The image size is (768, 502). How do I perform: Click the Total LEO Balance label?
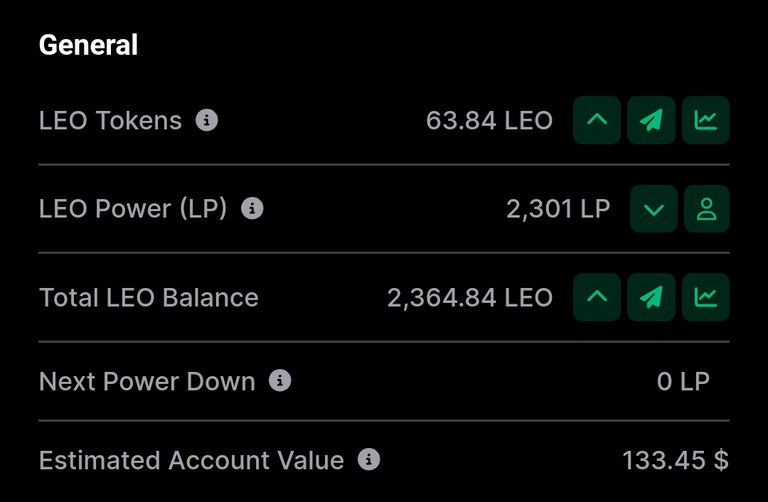148,297
